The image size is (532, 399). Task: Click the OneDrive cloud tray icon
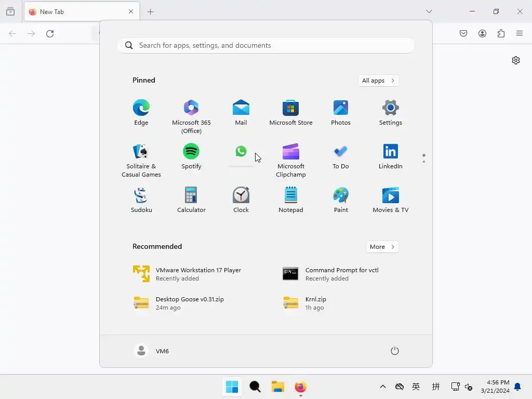coord(400,387)
